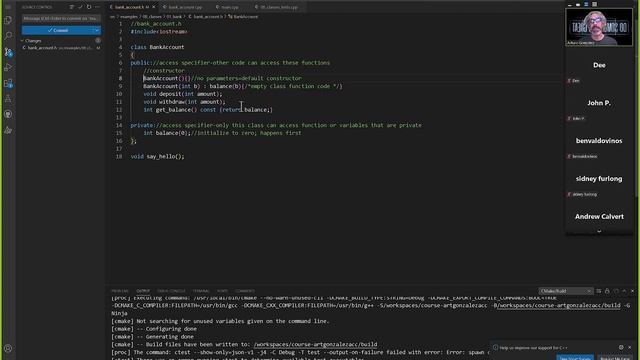Toggle the output scroll lock icon
Screen dimensions: 640x360
coord(607,291)
